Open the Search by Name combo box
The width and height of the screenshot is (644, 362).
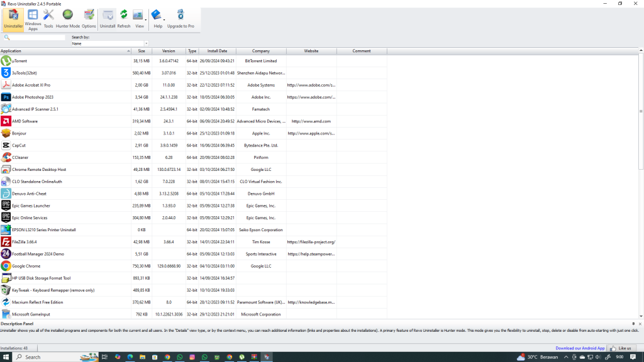(109, 43)
